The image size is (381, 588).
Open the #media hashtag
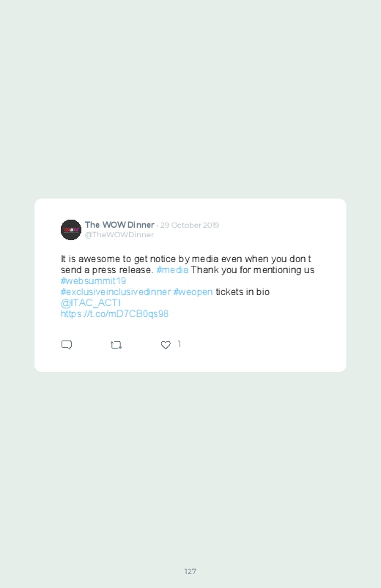click(x=172, y=270)
